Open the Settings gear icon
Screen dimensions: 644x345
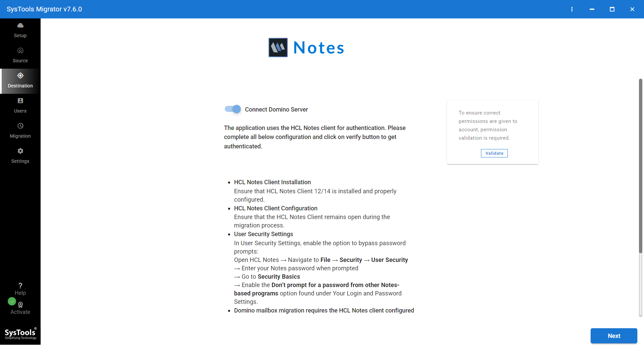click(x=20, y=151)
